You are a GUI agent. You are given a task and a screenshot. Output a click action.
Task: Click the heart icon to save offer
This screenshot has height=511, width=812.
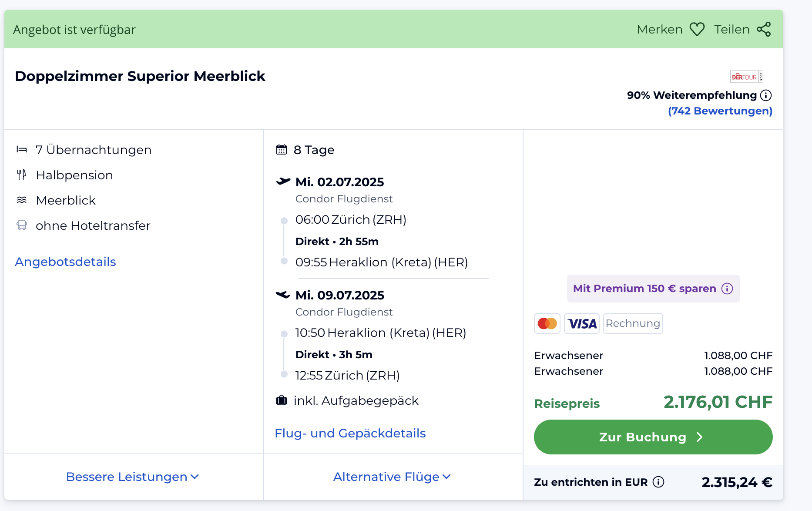(697, 30)
